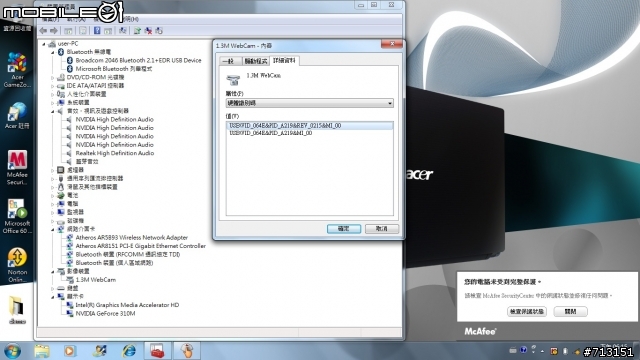Open Windows Explorer from the taskbar
This screenshot has height=360, width=640.
[41, 351]
